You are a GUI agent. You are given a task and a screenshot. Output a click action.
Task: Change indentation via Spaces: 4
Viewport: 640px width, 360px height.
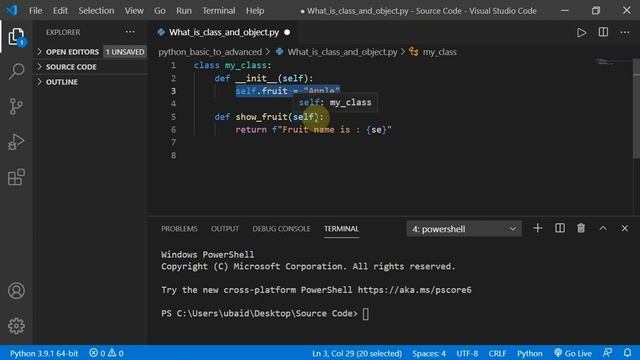click(429, 353)
